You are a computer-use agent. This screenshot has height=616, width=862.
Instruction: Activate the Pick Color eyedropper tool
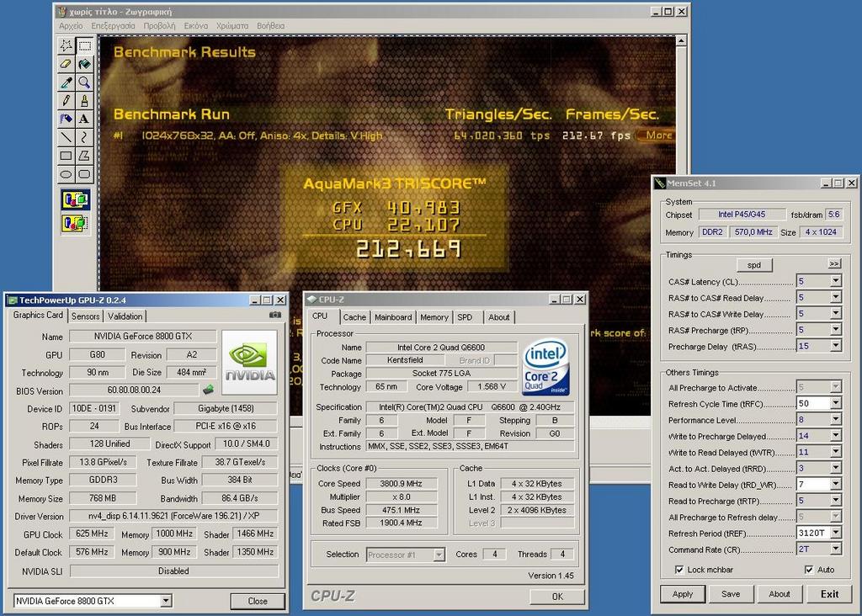coord(66,82)
